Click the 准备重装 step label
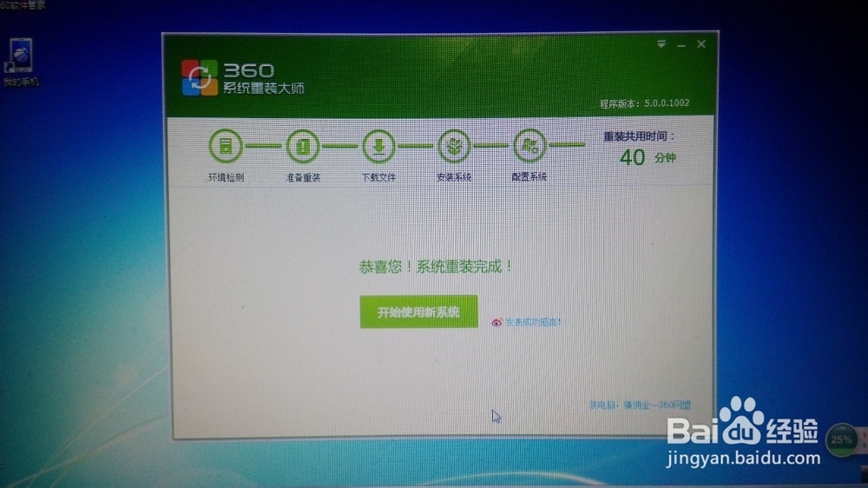The height and width of the screenshot is (488, 868). point(303,177)
